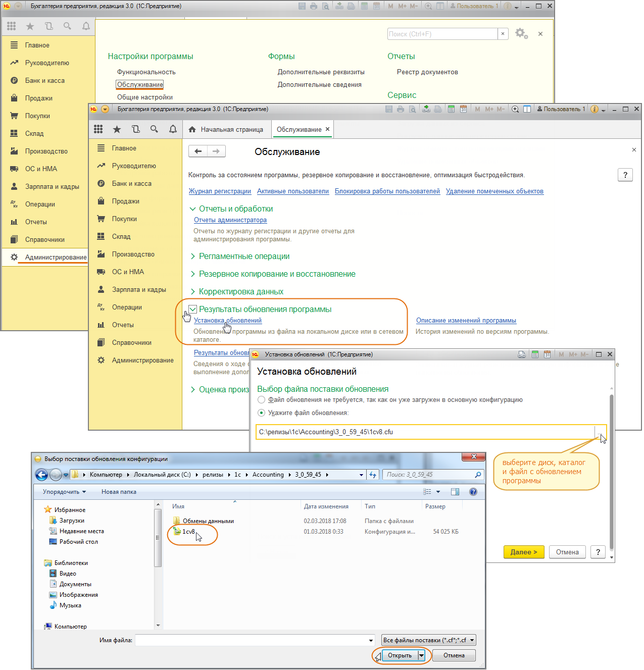Screen dimensions: 644x670
Task: Expand Резервное копирование и восстановление section
Action: click(193, 274)
